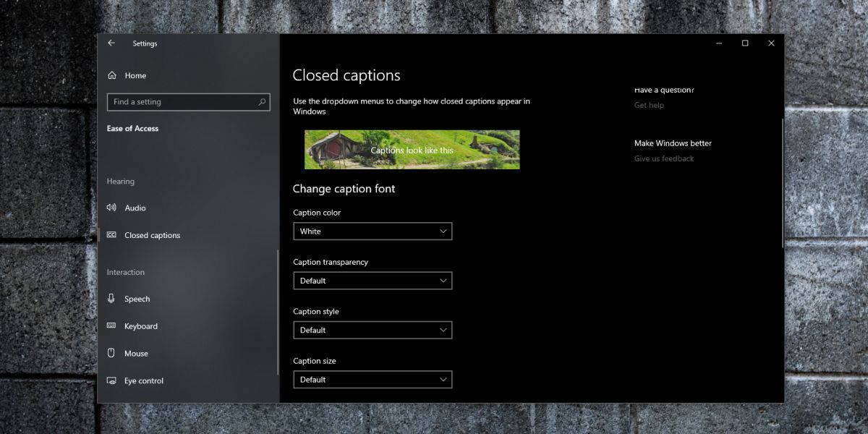Click the Give us feedback link
Screen dimensions: 868x434
[x=663, y=158]
